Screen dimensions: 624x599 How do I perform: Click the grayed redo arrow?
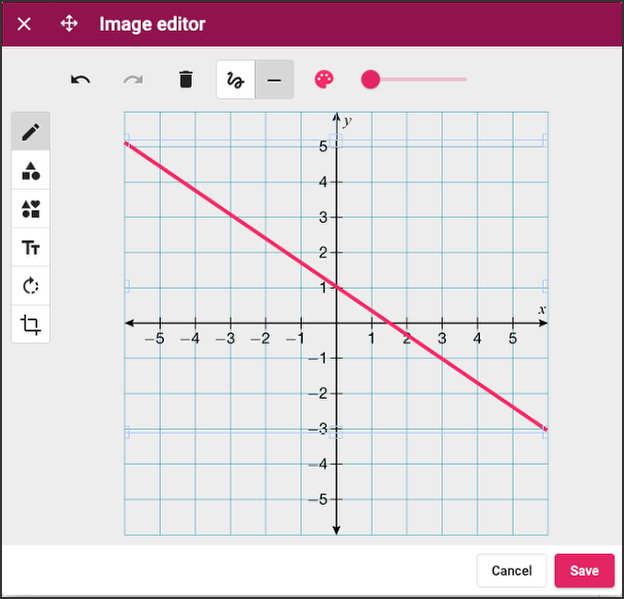tap(133, 80)
